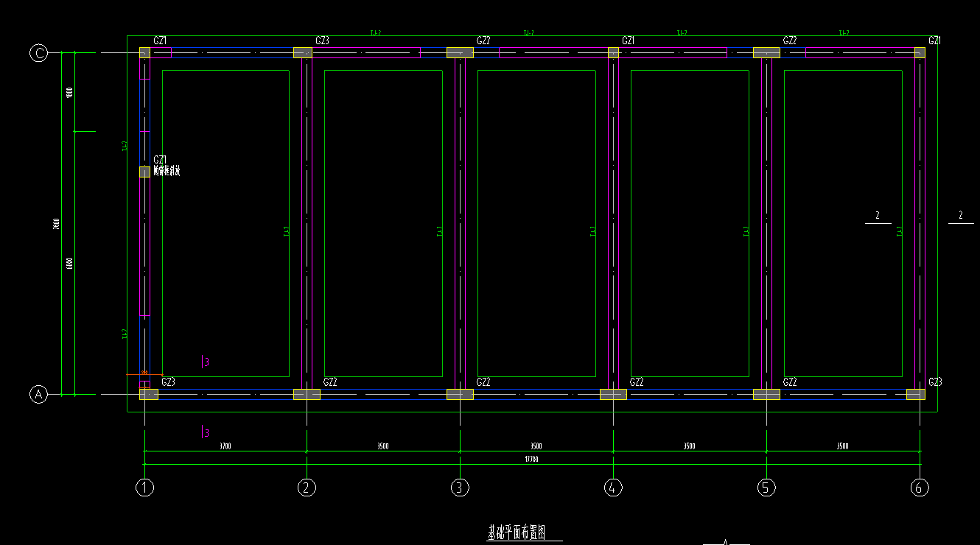980x545 pixels.
Task: Click the small red dimension near grid A-1
Action: (144, 373)
